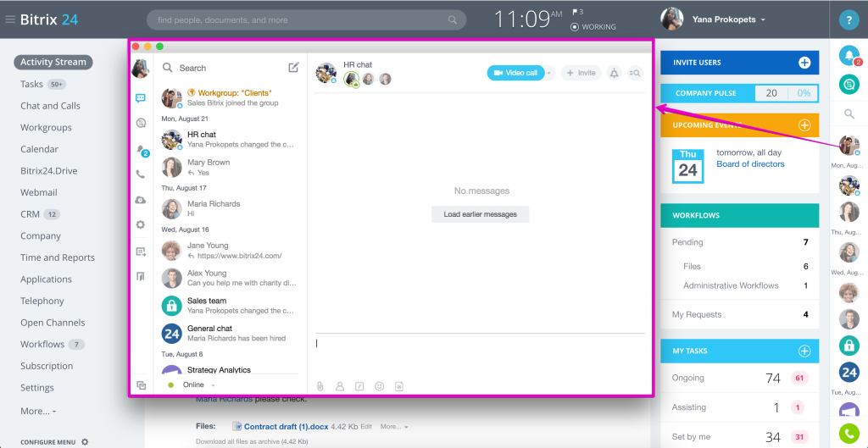Open Tasks in left menu
This screenshot has width=868, height=448.
click(31, 84)
